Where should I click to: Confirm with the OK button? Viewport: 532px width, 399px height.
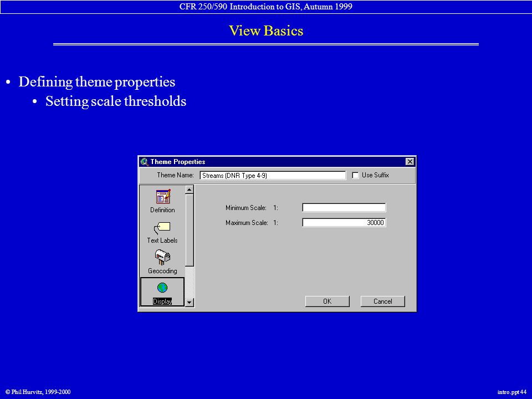point(327,301)
